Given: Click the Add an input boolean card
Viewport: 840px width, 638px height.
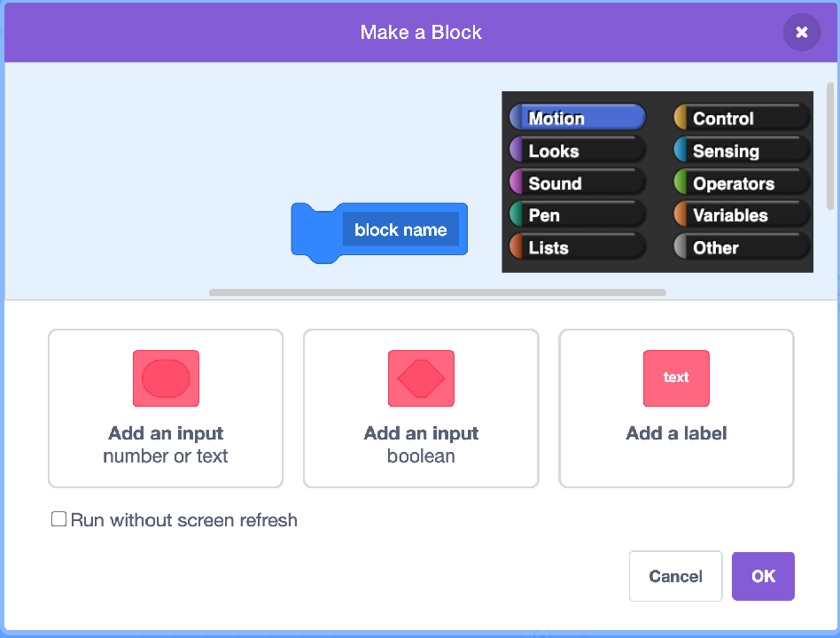Looking at the screenshot, I should [421, 408].
